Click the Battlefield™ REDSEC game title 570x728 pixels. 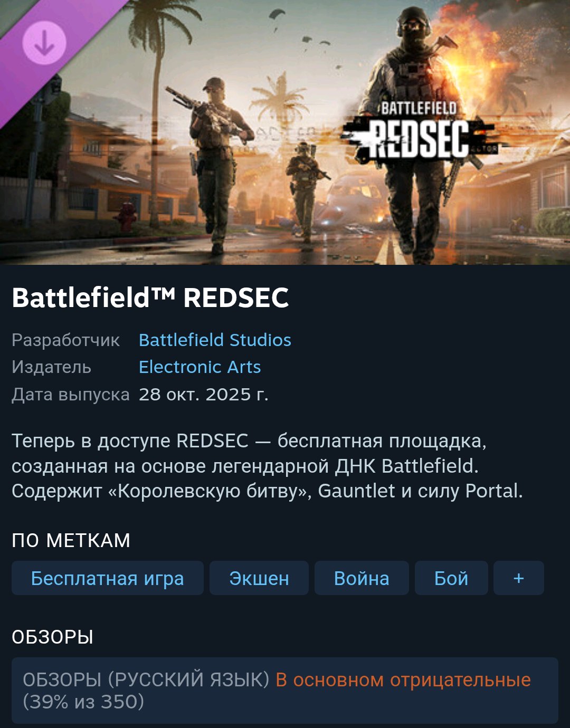click(150, 298)
